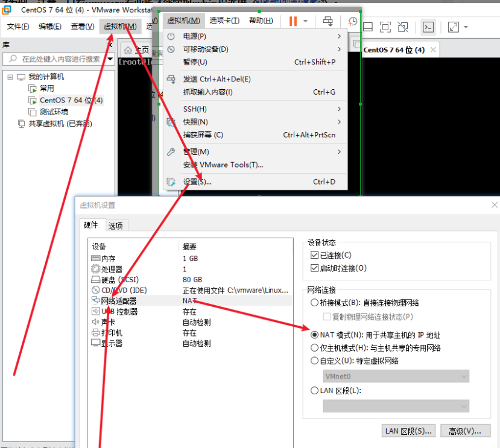
Task: Click the pause VM toolbar icon
Action: (x=293, y=21)
